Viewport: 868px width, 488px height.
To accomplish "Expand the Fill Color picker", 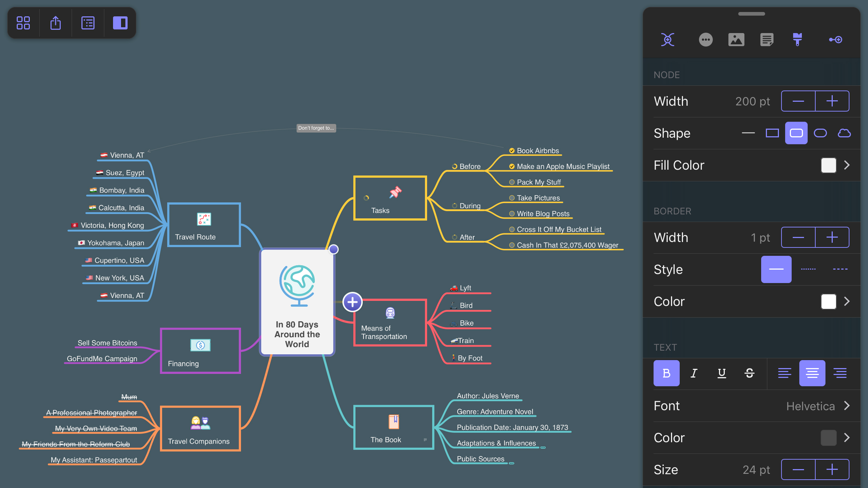I will [847, 166].
